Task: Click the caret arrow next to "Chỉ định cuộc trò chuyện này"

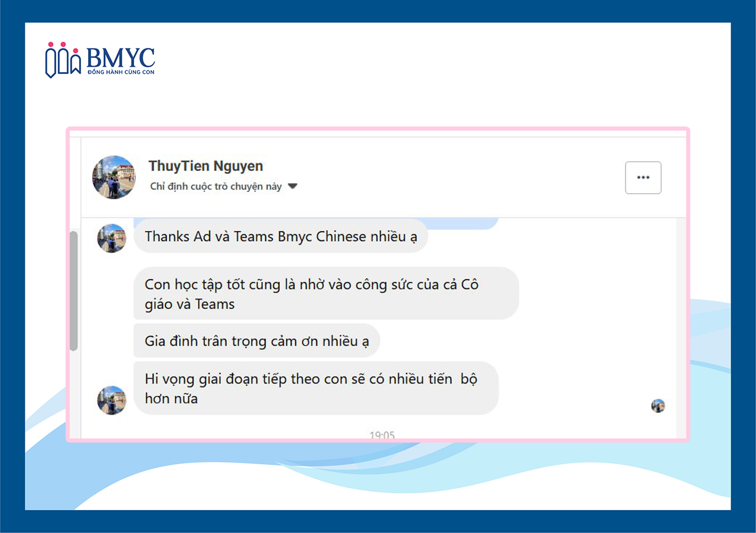Action: 292,187
